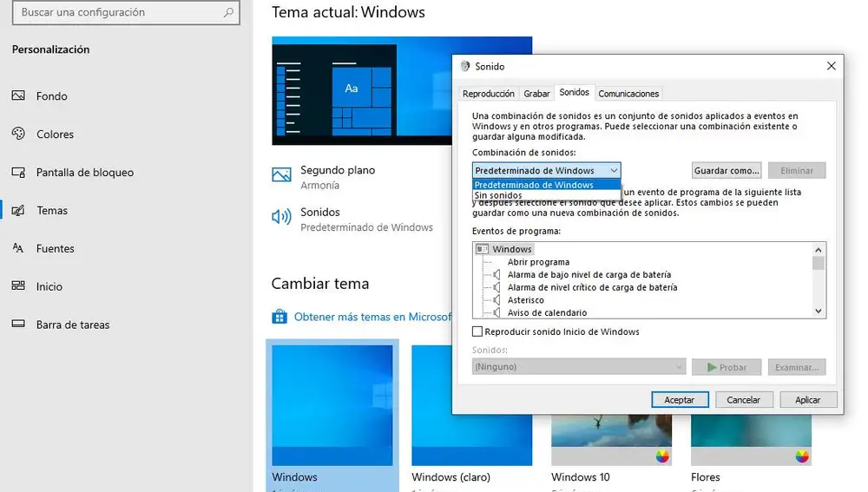Click the Temas brush icon
868x492 pixels.
[18, 210]
